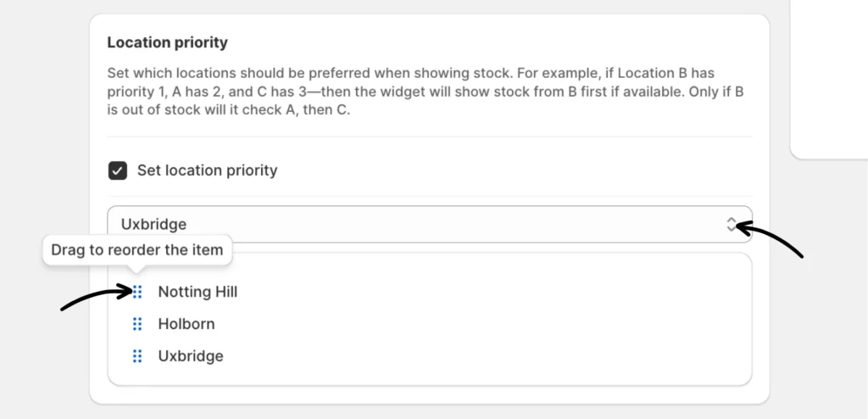Viewport: 868px width, 419px height.
Task: Click the "Location priority" section heading
Action: coord(167,42)
